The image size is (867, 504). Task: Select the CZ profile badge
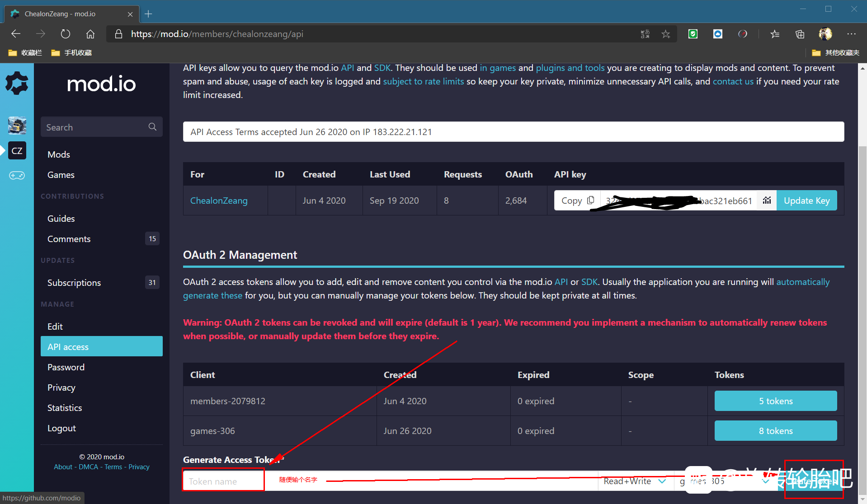(x=17, y=151)
